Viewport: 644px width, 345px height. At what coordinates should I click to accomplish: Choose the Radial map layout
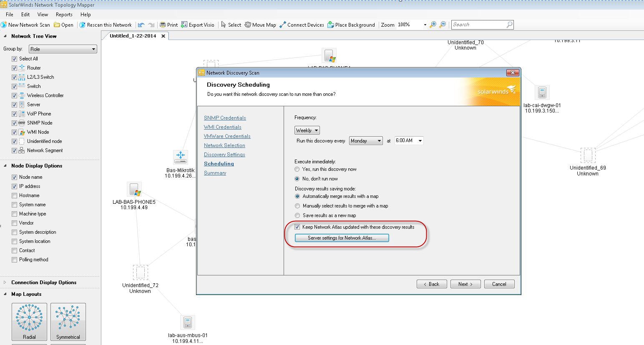29,322
